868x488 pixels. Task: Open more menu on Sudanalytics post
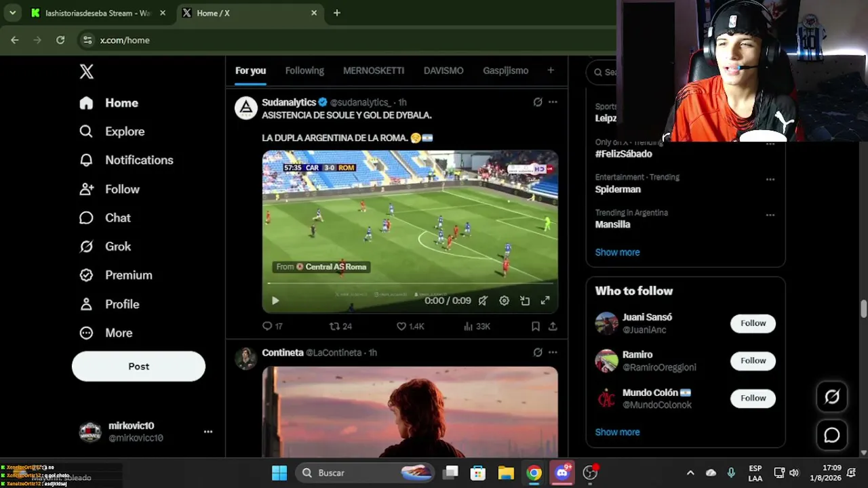click(553, 102)
